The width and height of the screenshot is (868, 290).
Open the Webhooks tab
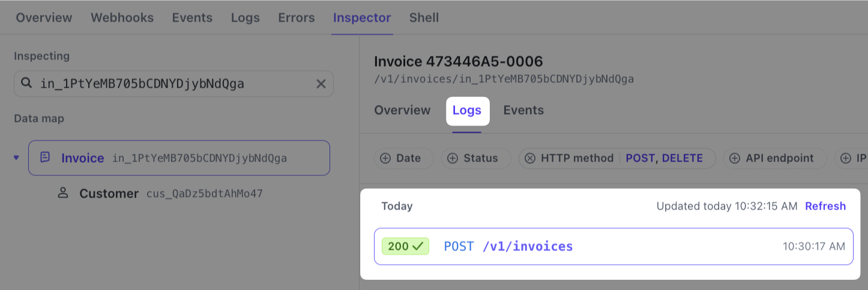[x=122, y=17]
